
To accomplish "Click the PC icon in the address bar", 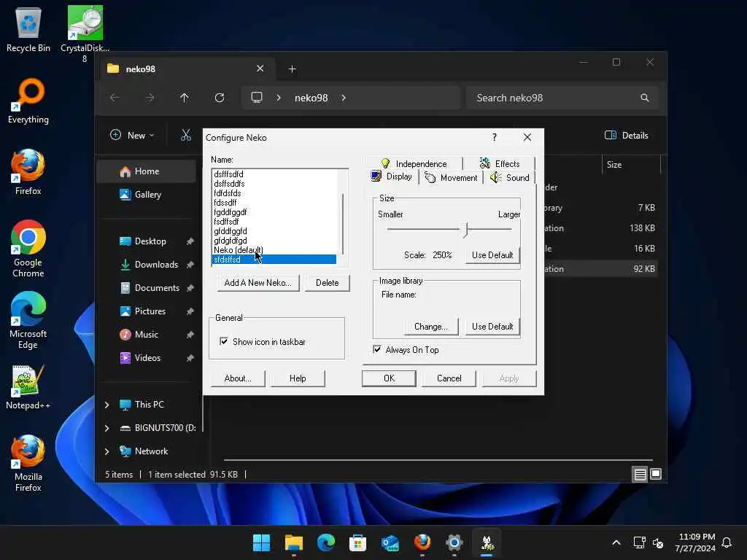I will 257,98.
